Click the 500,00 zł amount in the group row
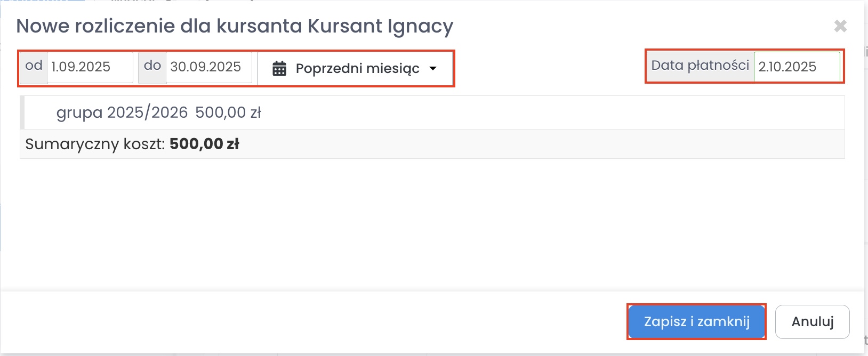 228,112
